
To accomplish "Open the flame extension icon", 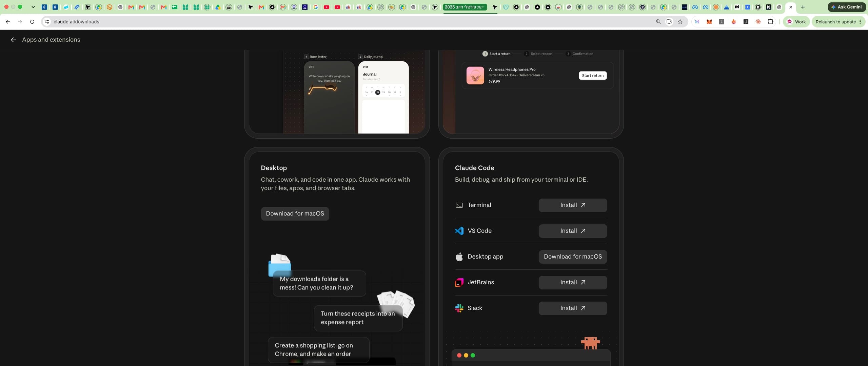I will coord(733,22).
